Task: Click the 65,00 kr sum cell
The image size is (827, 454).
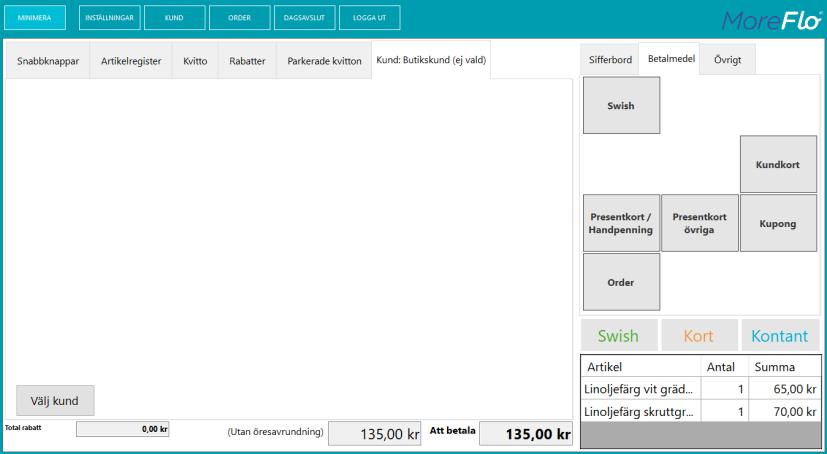Action: (785, 389)
